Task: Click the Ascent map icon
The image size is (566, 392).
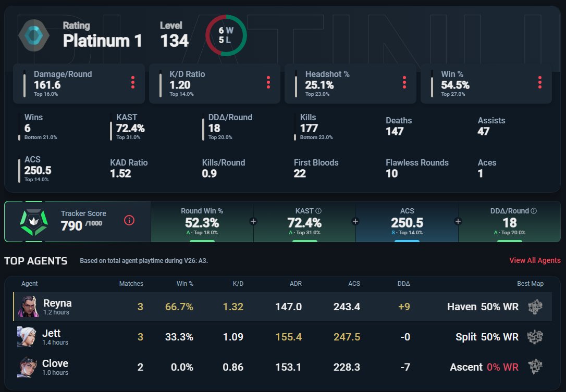Action: pyautogui.click(x=535, y=367)
